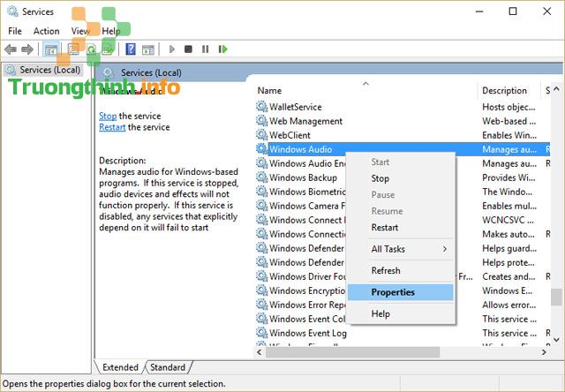This screenshot has width=565, height=392.
Task: Maximize the Services window
Action: [x=513, y=11]
